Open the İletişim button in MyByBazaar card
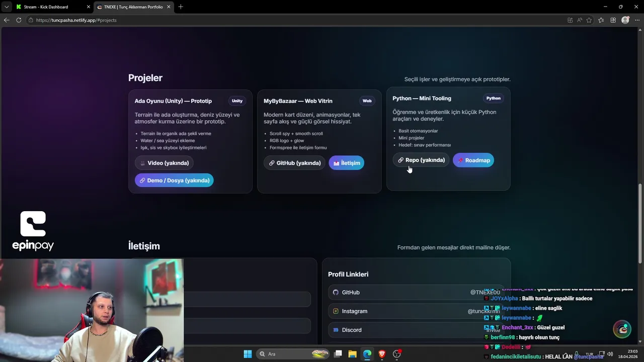This screenshot has width=644, height=362. 346,163
